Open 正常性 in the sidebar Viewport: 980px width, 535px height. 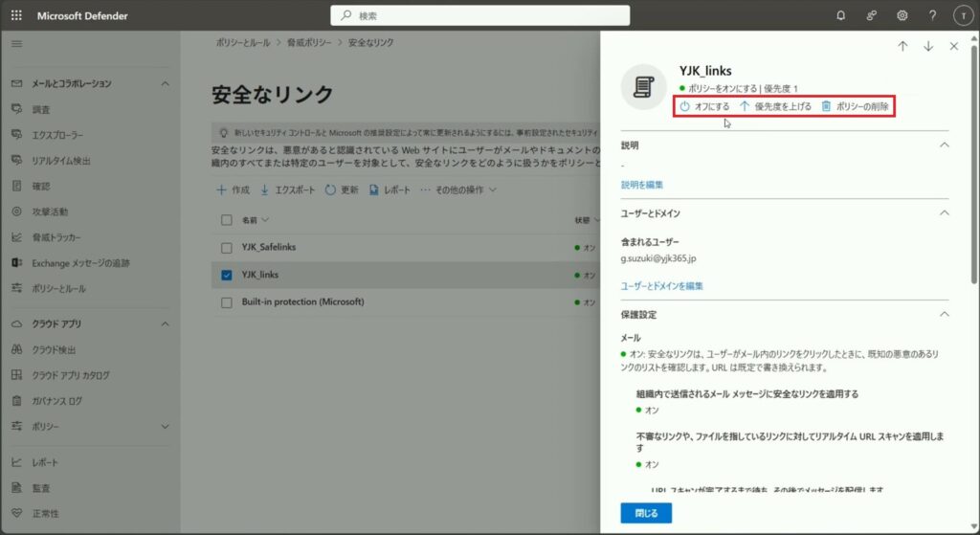(x=45, y=513)
